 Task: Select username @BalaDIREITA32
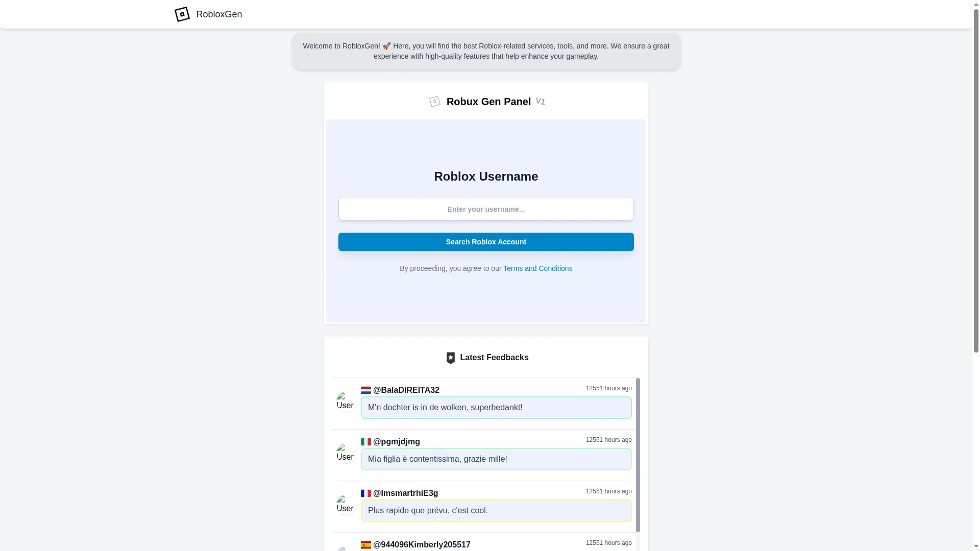coord(406,390)
